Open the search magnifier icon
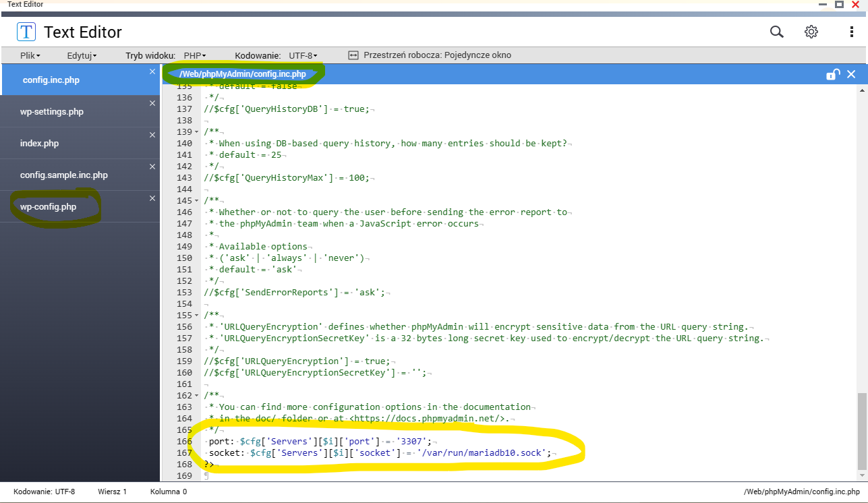 point(777,32)
